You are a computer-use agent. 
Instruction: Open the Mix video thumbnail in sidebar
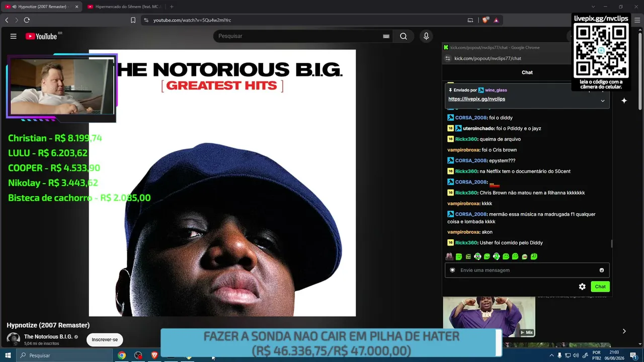489,317
